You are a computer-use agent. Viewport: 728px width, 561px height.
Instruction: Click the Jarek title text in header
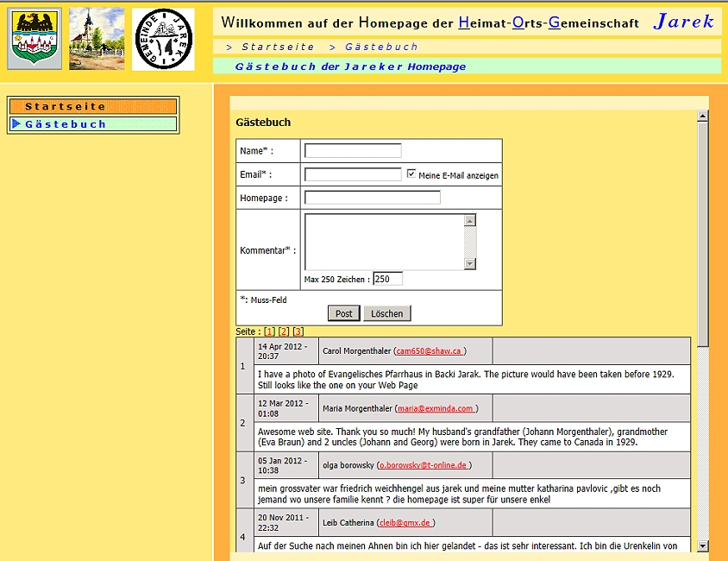683,22
